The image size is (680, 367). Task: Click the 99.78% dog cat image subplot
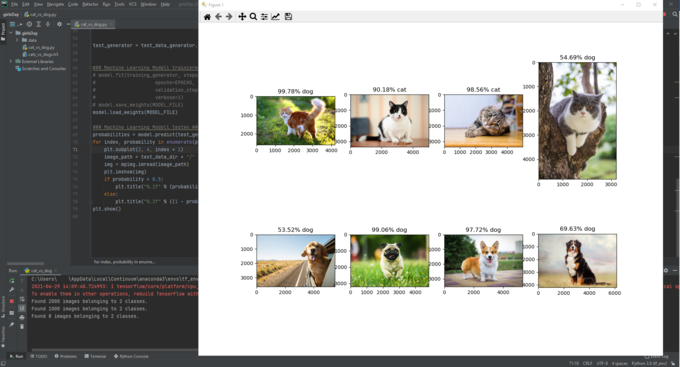296,121
